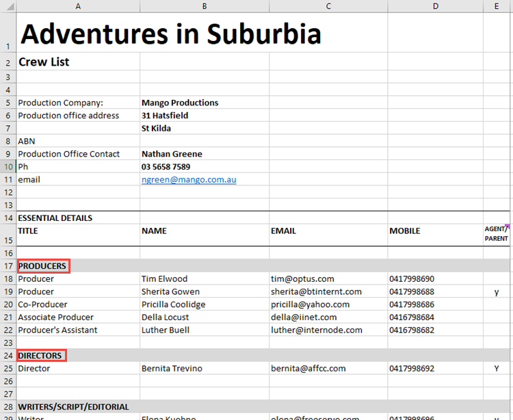This screenshot has width=513, height=420.
Task: Click the Select All corner triangle
Action: pyautogui.click(x=10, y=7)
